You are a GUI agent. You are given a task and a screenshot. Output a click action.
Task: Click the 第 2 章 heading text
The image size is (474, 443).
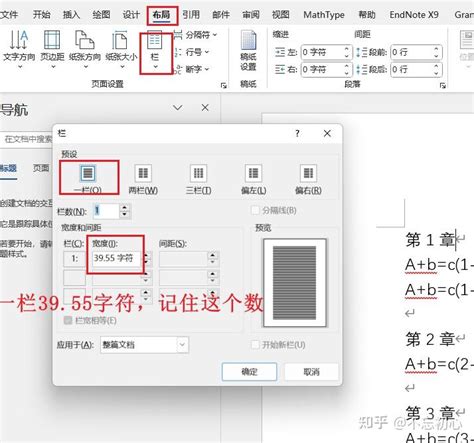tap(430, 339)
